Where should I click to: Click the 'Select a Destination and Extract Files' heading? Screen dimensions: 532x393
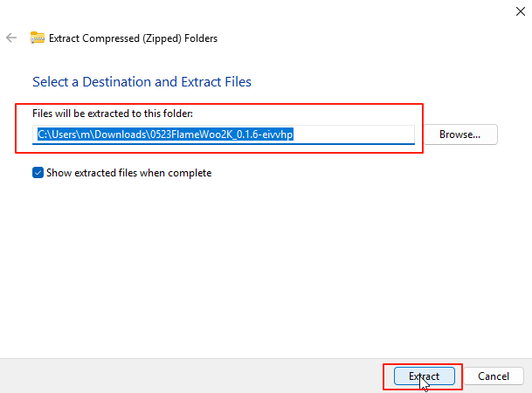pyautogui.click(x=142, y=82)
